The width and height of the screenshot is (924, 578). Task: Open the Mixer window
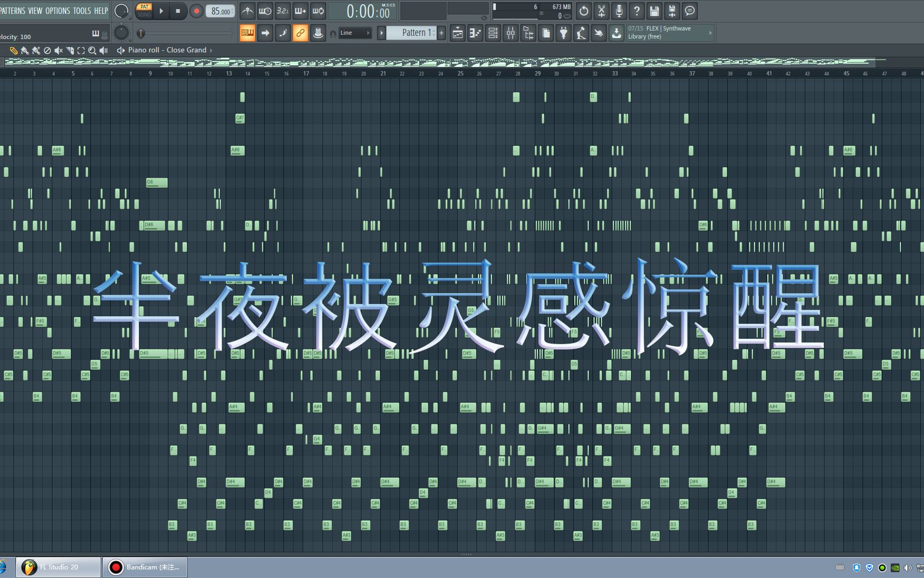coord(511,33)
